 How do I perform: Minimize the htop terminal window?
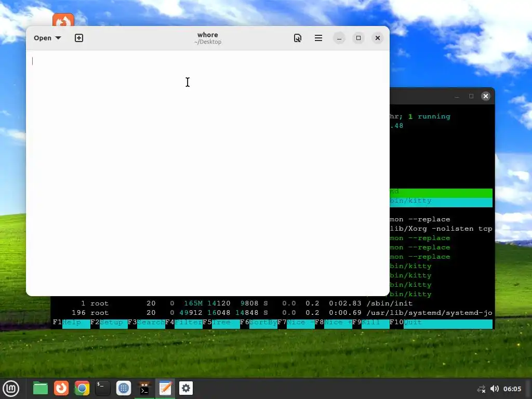pyautogui.click(x=457, y=96)
